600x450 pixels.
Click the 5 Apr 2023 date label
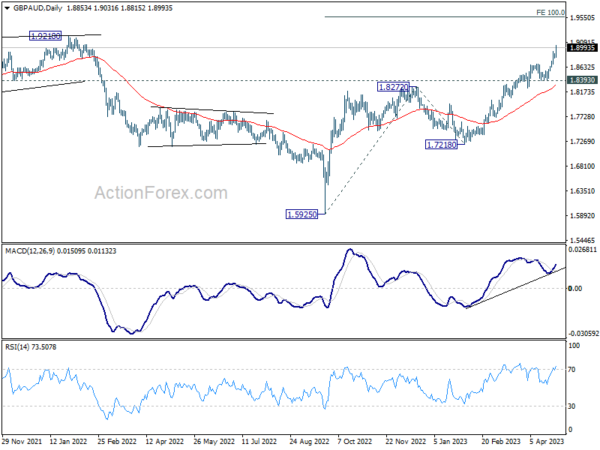click(547, 441)
